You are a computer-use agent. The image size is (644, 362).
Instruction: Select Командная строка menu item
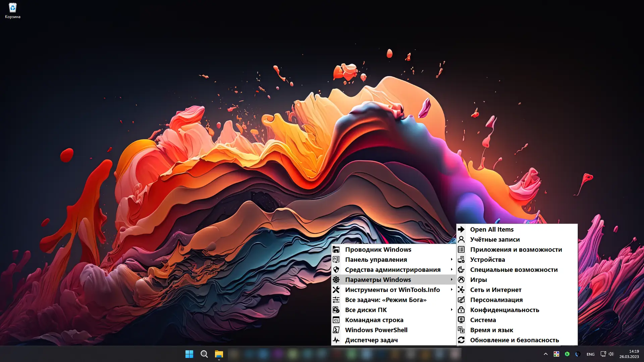click(x=374, y=320)
